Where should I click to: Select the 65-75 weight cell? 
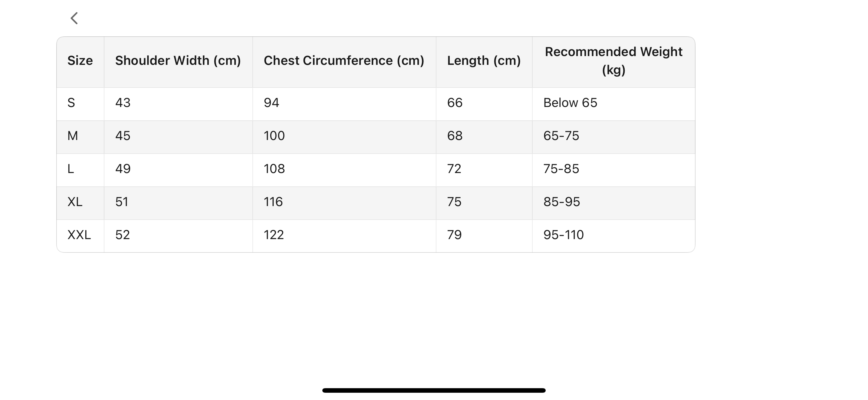pyautogui.click(x=561, y=136)
